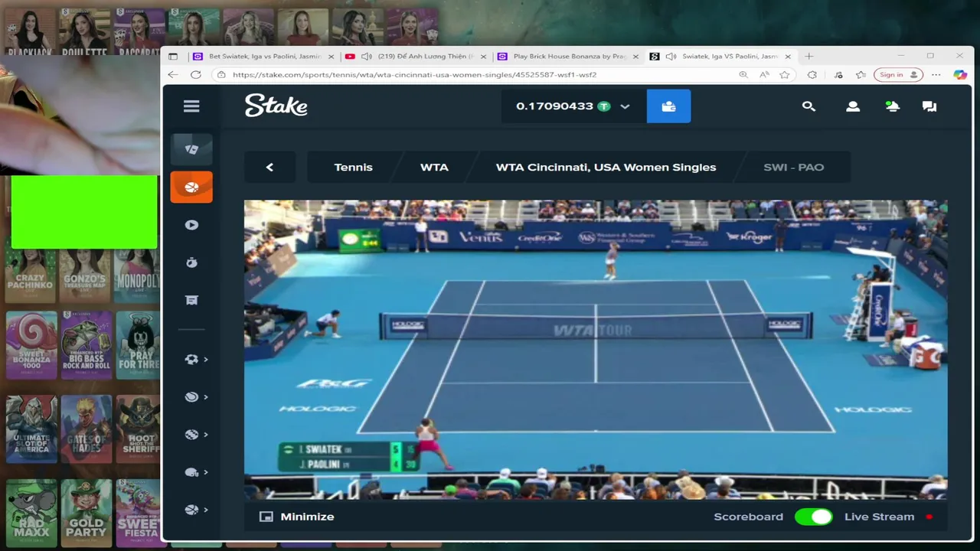The image size is (980, 551).
Task: Minimize the live stream player
Action: tap(297, 517)
